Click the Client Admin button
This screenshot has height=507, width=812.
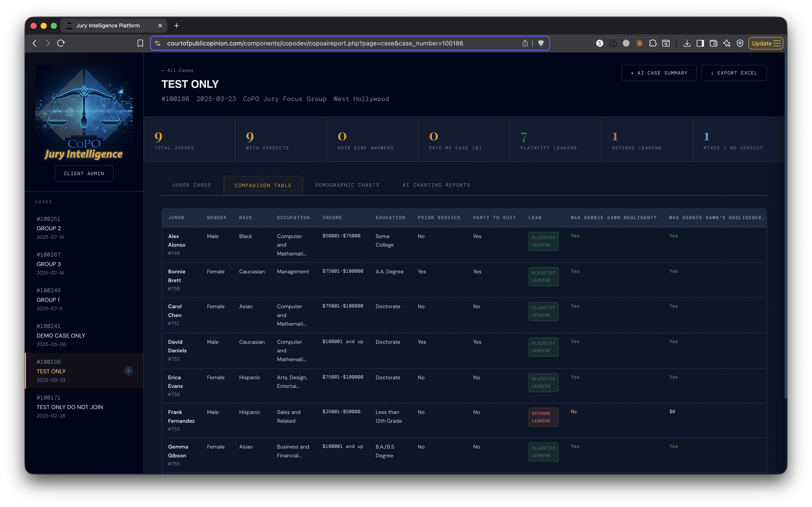(84, 173)
